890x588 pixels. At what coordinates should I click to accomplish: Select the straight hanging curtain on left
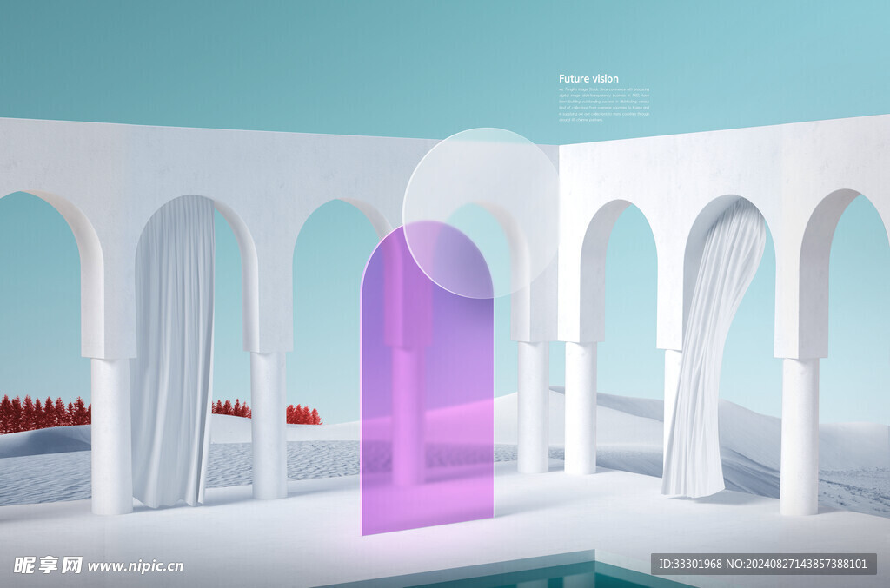(x=172, y=356)
